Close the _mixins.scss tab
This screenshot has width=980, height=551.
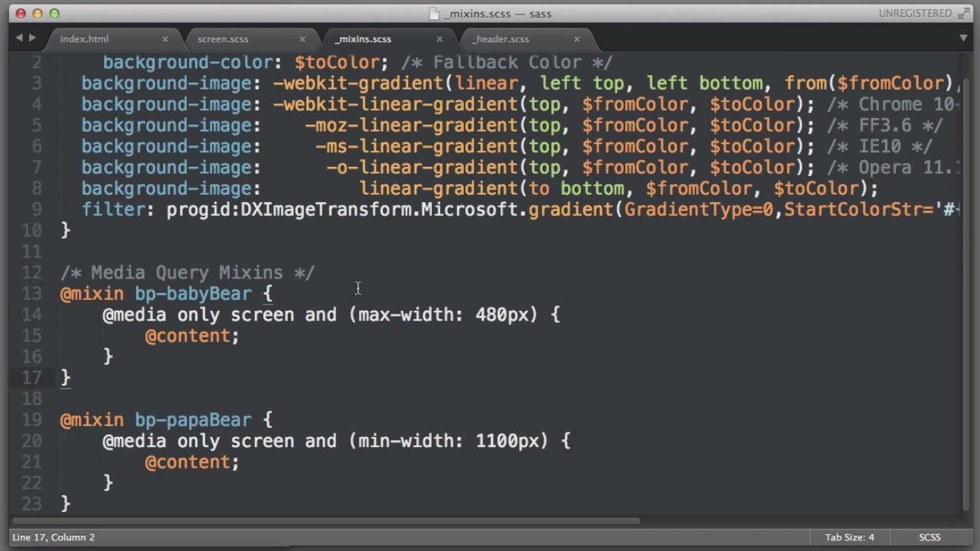(x=439, y=39)
